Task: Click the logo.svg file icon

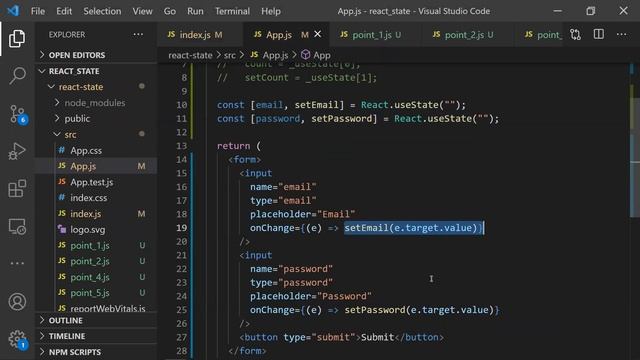Action: click(x=62, y=229)
